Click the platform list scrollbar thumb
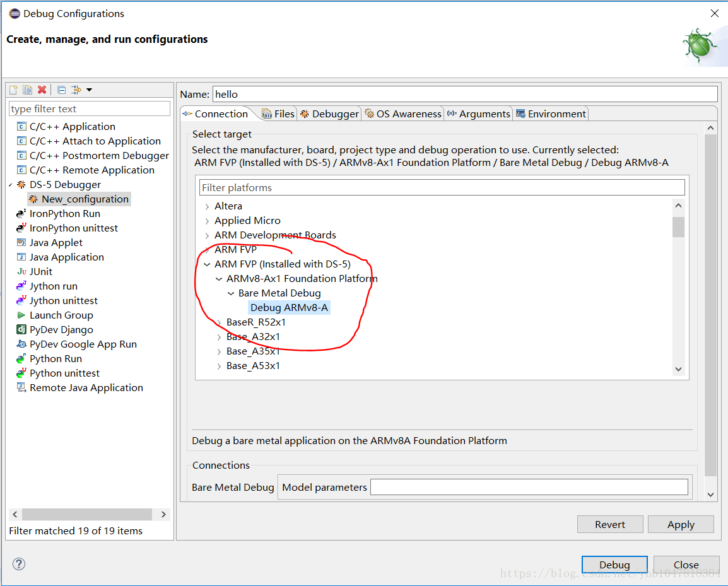Viewport: 728px width, 586px height. 678,226
